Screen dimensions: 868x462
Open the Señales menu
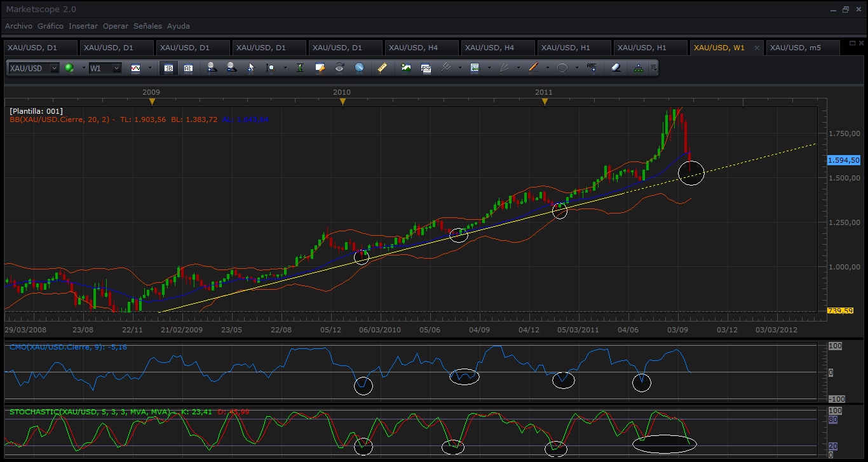[x=147, y=26]
